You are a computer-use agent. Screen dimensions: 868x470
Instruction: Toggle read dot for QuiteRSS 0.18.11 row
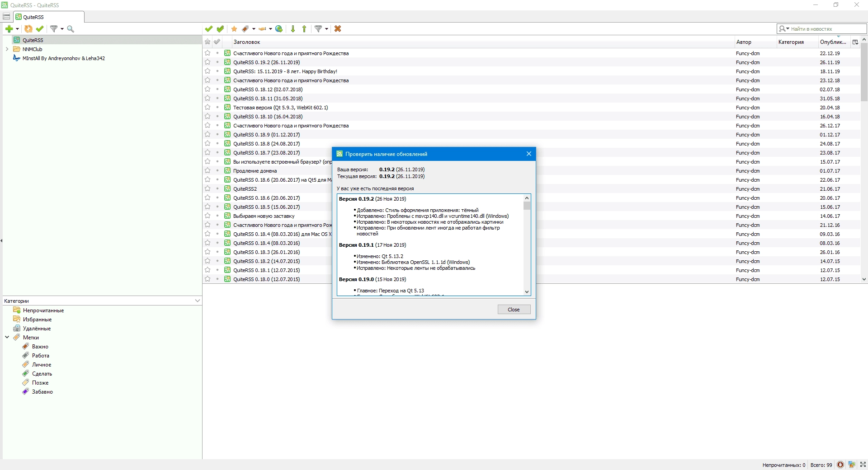tap(217, 98)
